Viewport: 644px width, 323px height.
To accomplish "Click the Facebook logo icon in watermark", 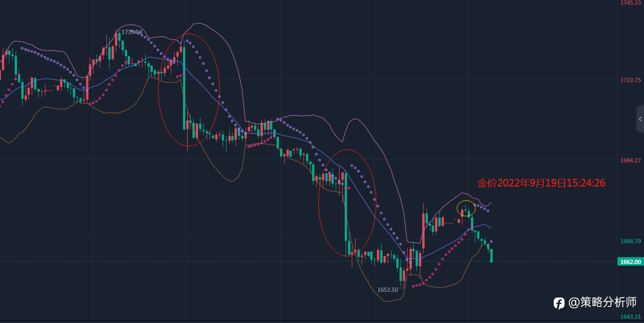I will 559,303.
